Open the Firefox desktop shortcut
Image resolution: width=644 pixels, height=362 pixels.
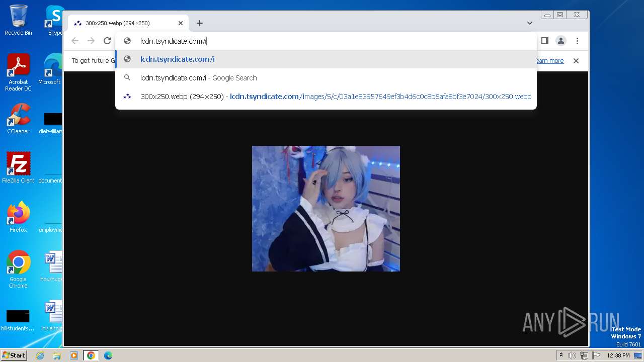click(18, 217)
